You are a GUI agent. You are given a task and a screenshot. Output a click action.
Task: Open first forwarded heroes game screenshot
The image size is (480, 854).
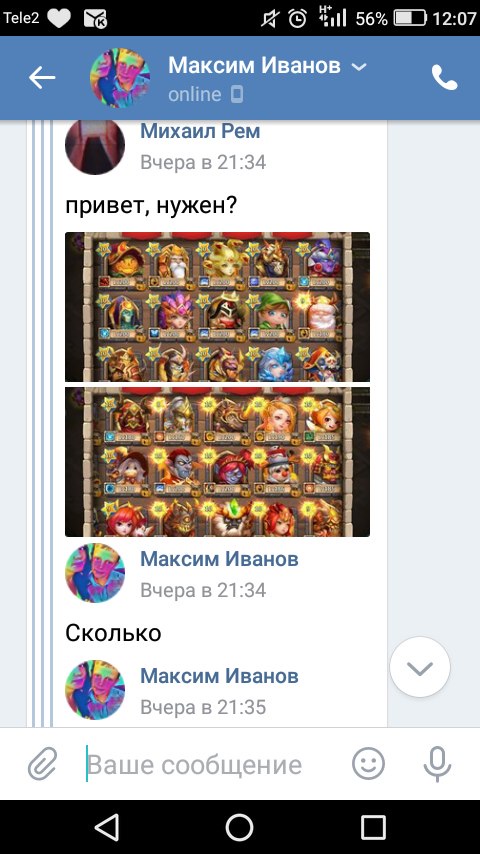(217, 307)
